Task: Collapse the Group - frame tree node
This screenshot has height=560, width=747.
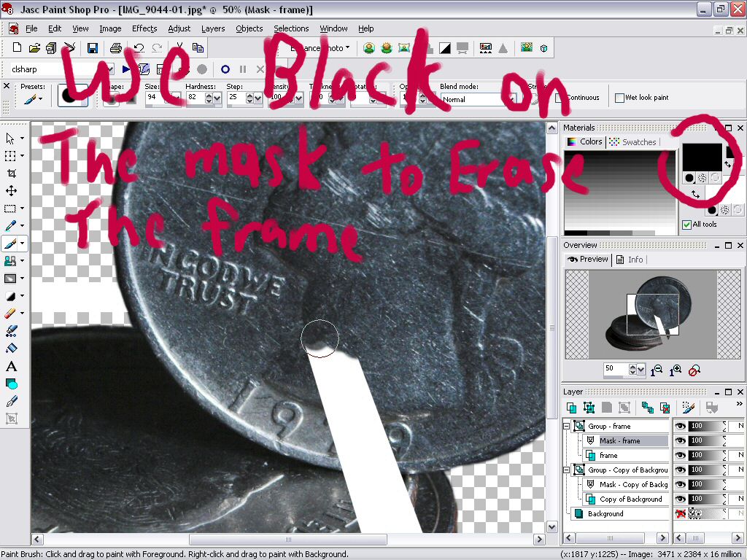Action: [566, 426]
